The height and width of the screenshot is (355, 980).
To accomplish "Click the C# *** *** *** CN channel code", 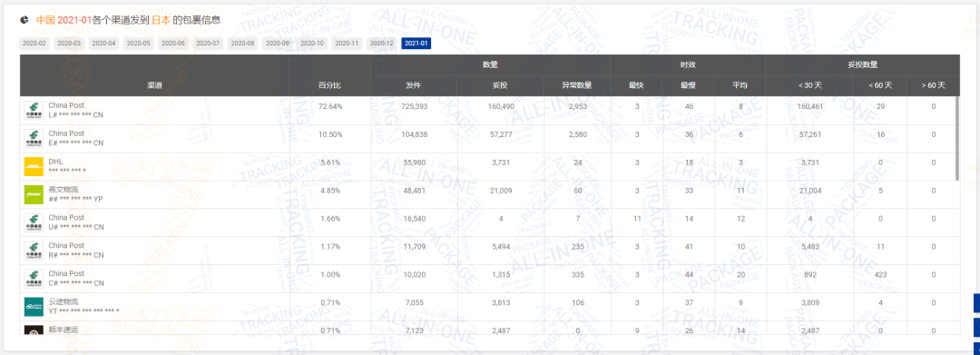I will coord(76,283).
